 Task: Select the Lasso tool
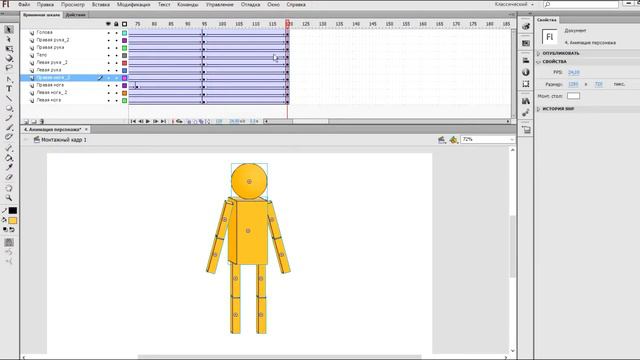[x=9, y=68]
